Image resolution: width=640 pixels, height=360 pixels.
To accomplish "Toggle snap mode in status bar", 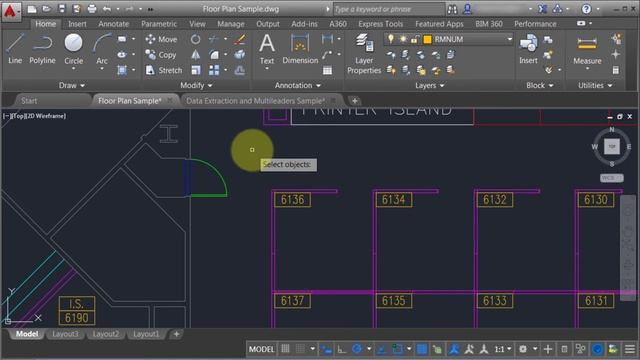I will pyautogui.click(x=300, y=349).
